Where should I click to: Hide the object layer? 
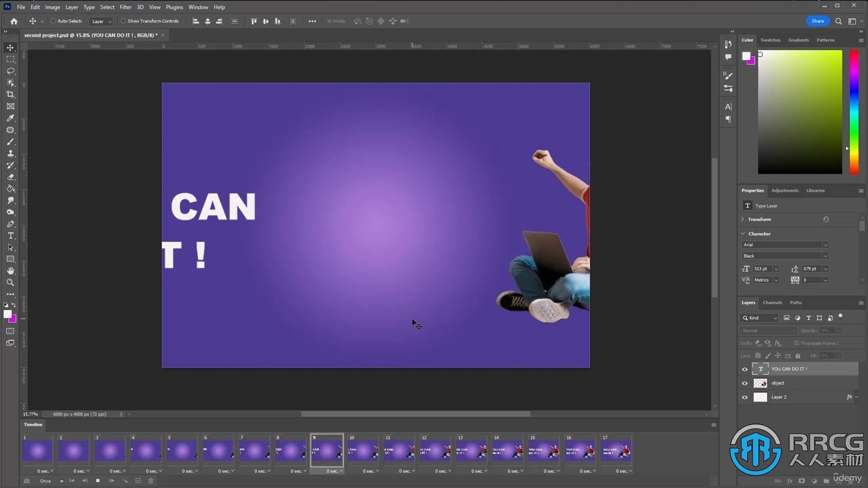coord(745,383)
